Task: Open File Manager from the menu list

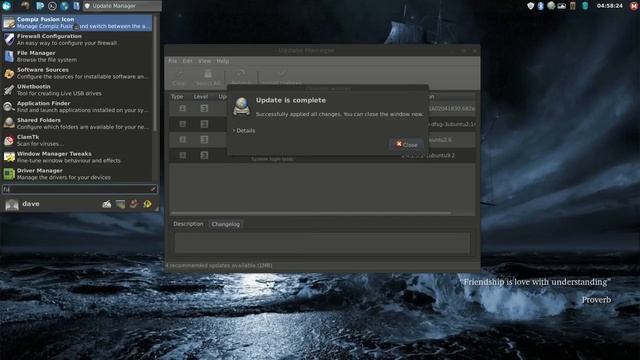Action: [77, 56]
